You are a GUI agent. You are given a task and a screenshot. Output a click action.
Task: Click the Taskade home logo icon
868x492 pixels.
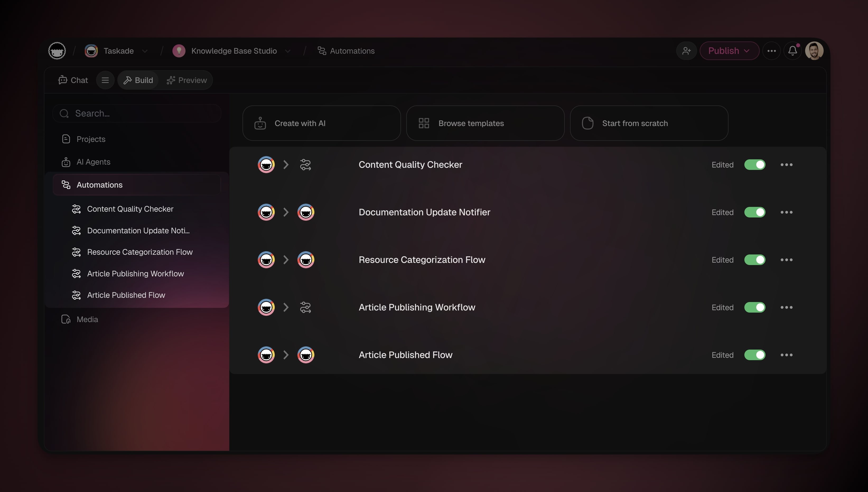(57, 51)
